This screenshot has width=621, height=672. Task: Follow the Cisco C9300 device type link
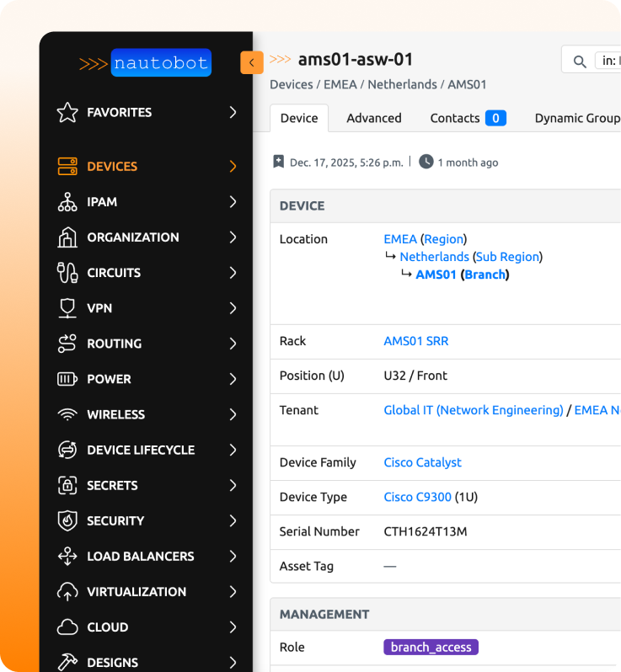417,497
